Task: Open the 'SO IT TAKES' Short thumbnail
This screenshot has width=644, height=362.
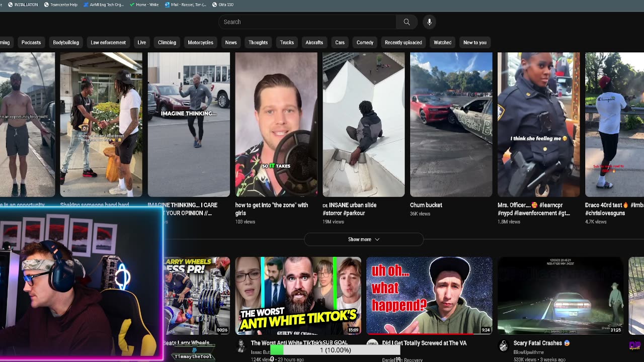Action: coord(276,125)
